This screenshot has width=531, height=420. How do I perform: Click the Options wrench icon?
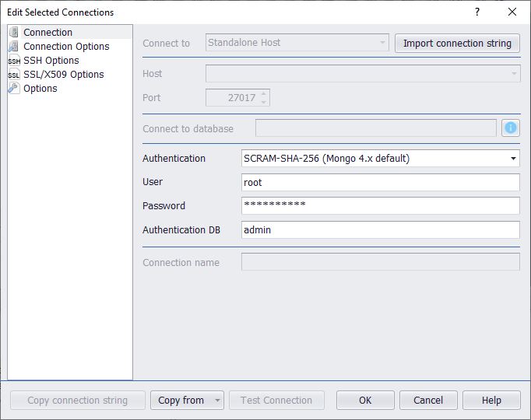(x=14, y=89)
